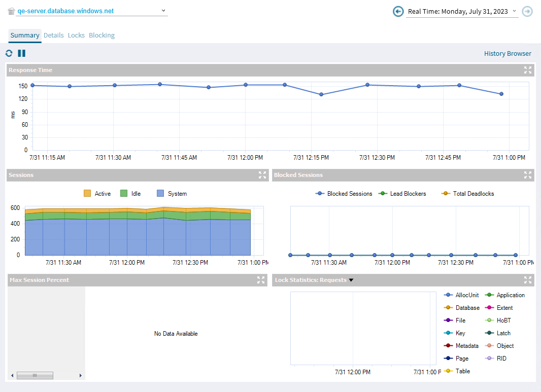This screenshot has height=392, width=541.
Task: Switch to the Details tab
Action: (54, 35)
